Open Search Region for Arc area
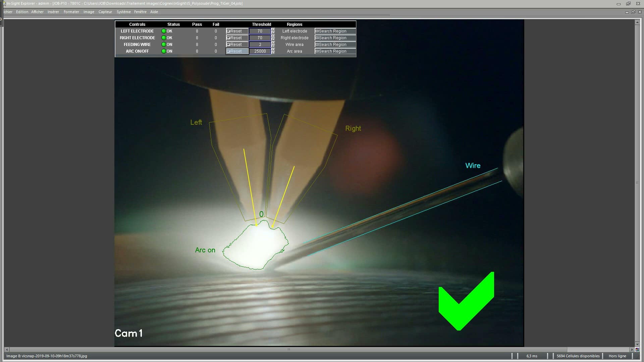The width and height of the screenshot is (644, 362). click(335, 51)
